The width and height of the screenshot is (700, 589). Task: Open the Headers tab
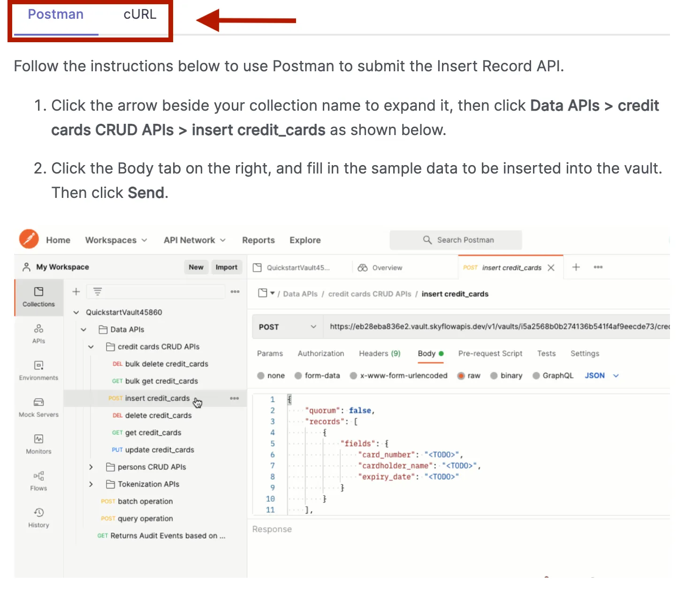(x=379, y=354)
